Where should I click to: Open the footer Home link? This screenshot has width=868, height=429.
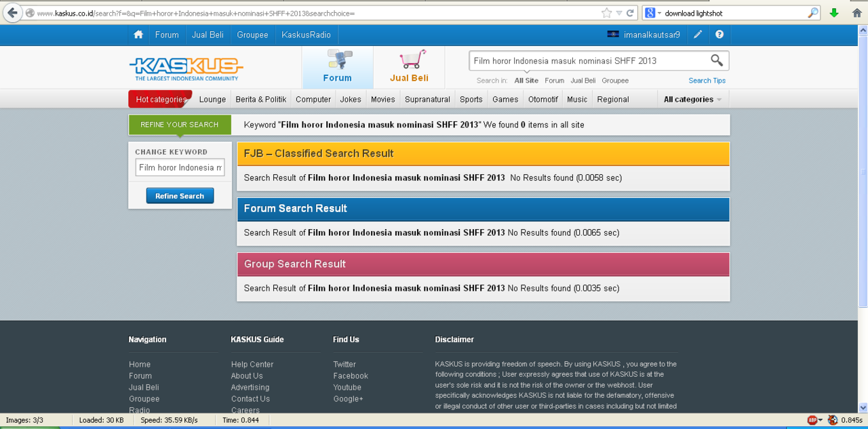pyautogui.click(x=140, y=365)
